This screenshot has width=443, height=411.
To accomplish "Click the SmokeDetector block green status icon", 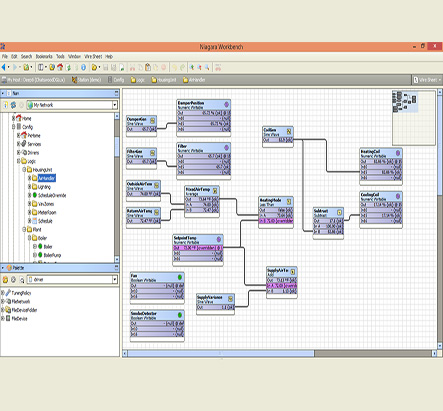I will (x=180, y=315).
